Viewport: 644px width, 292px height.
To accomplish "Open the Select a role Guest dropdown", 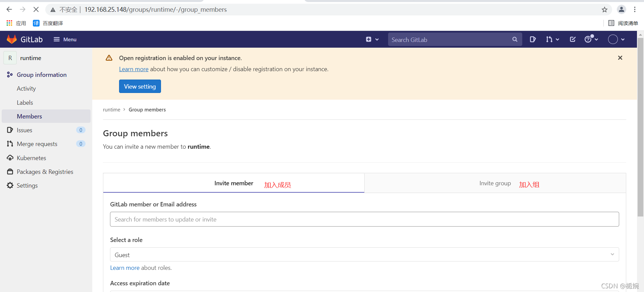I will click(x=365, y=255).
